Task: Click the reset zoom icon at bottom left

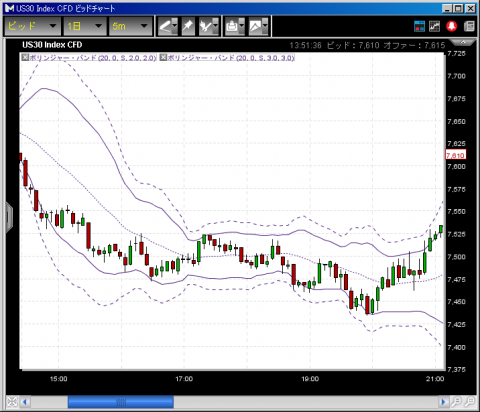Action: [12, 402]
